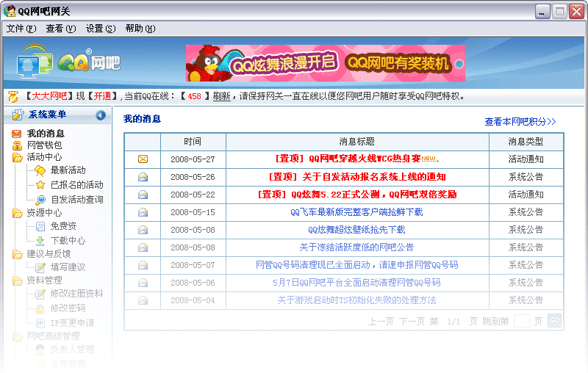Open 自发活动查询 in the sidebar
This screenshot has height=373, width=588.
click(77, 199)
